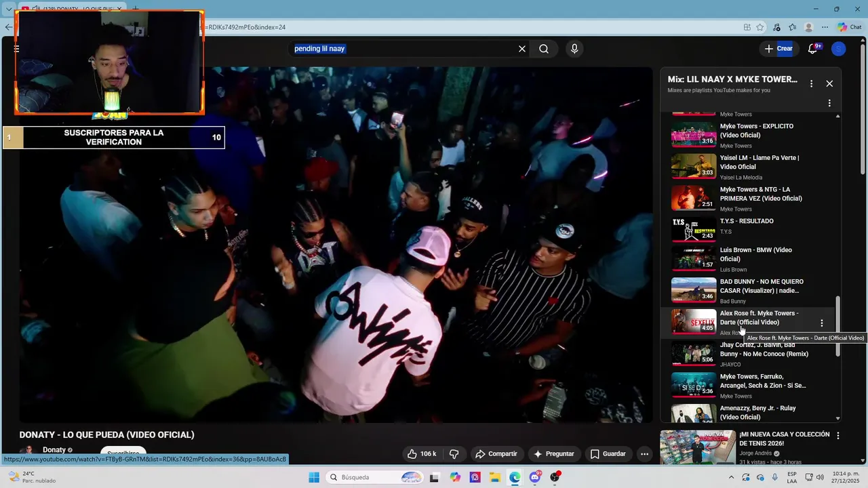Screen dimensions: 868x488
Task: Click the video title DONATY - LO QUE PUEDA
Action: (106, 435)
